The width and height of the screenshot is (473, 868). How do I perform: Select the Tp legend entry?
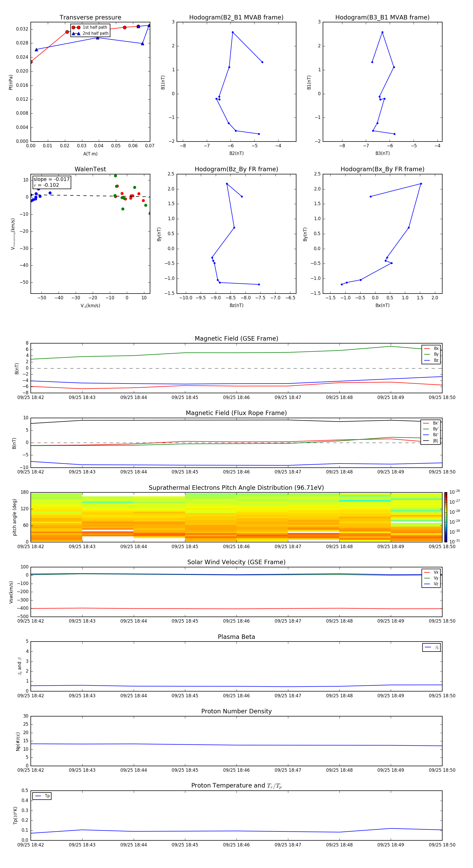click(x=42, y=796)
